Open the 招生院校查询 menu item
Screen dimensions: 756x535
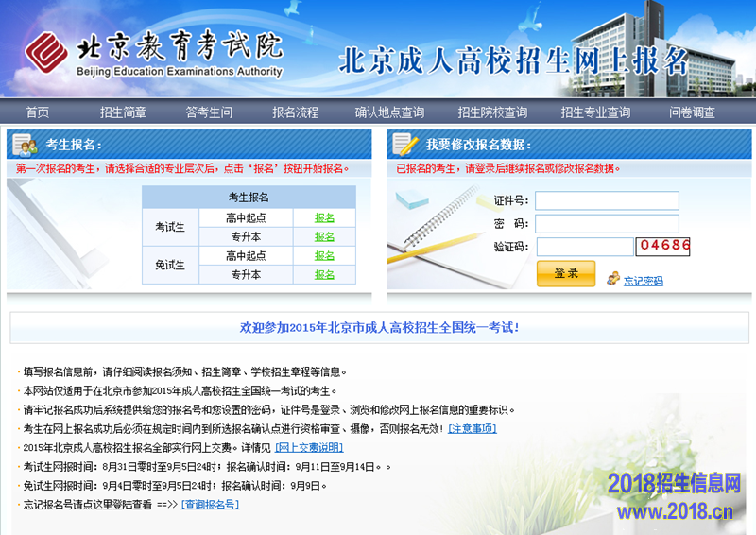coord(492,112)
